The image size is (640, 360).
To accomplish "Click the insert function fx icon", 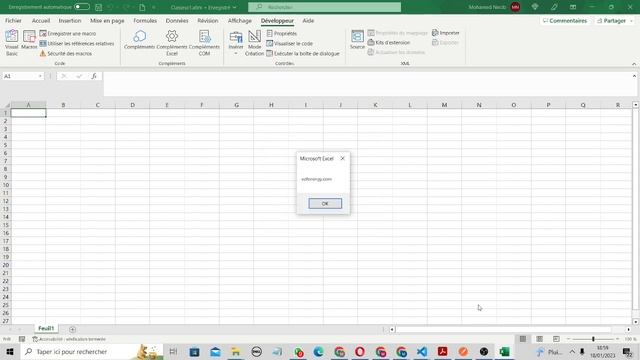I will (x=94, y=76).
